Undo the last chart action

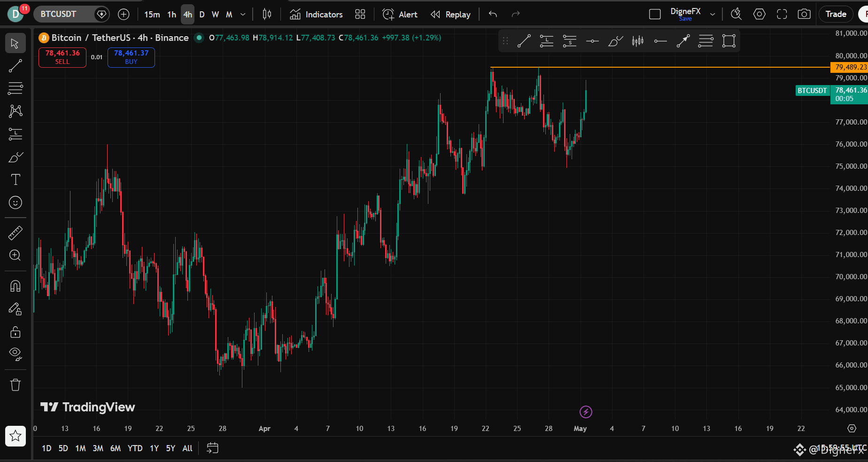pos(493,15)
